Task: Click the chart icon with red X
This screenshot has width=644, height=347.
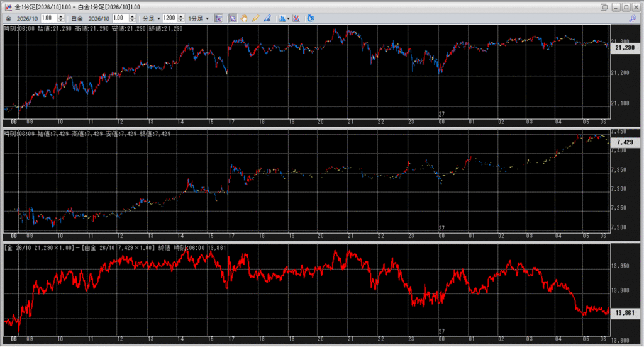Action: (x=297, y=18)
